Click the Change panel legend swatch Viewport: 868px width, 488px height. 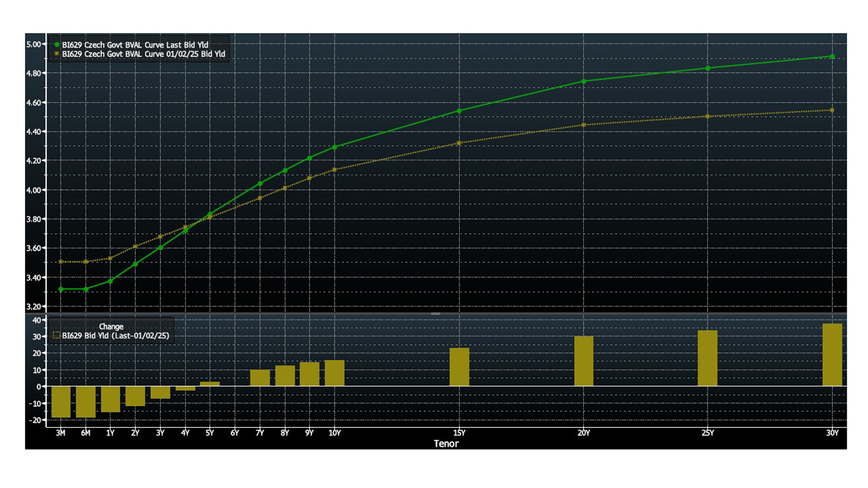tap(56, 336)
